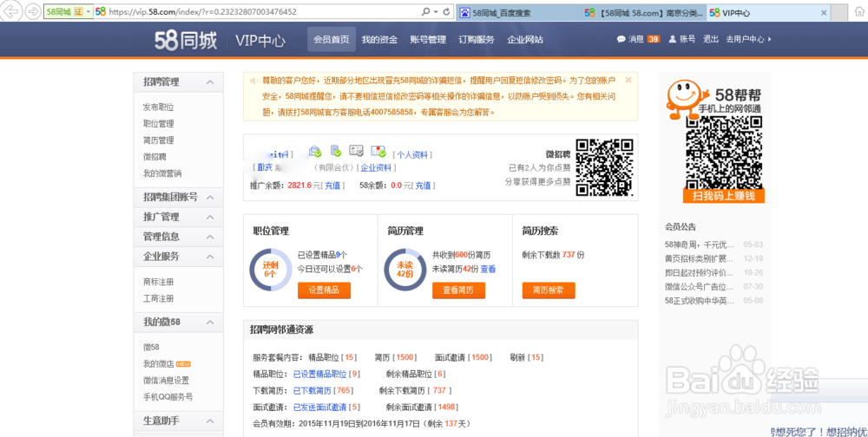Click the 58帮帮 orange mascot icon
Image resolution: width=868 pixels, height=437 pixels.
coord(686,99)
